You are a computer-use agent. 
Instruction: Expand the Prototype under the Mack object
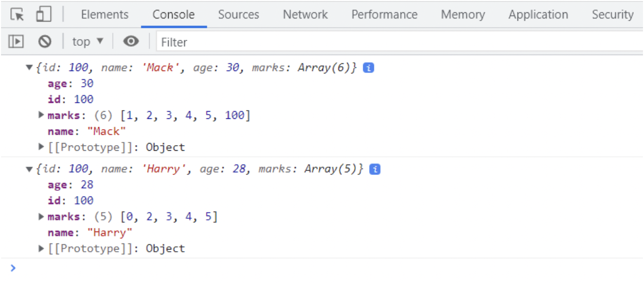tap(42, 147)
